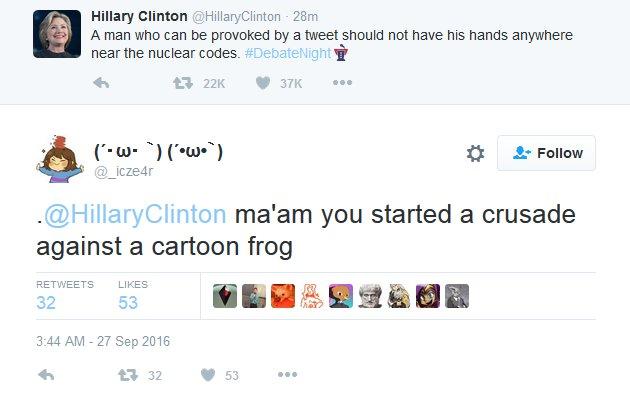Reply to the cartoon frog tweet

pos(46,375)
